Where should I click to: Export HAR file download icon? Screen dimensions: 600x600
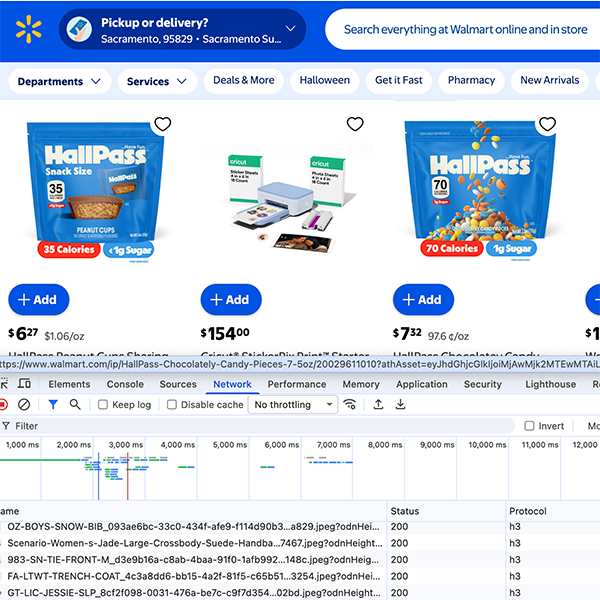click(x=400, y=404)
